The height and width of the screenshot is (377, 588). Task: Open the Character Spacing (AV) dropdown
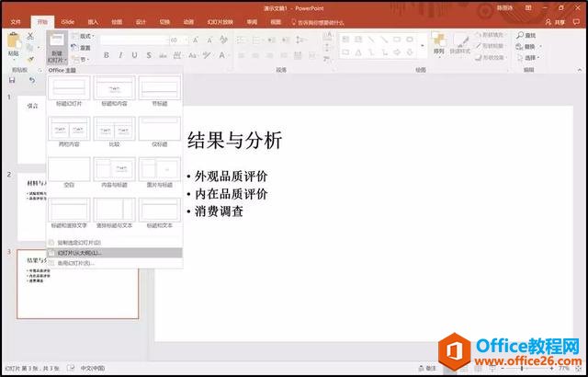tap(177, 55)
